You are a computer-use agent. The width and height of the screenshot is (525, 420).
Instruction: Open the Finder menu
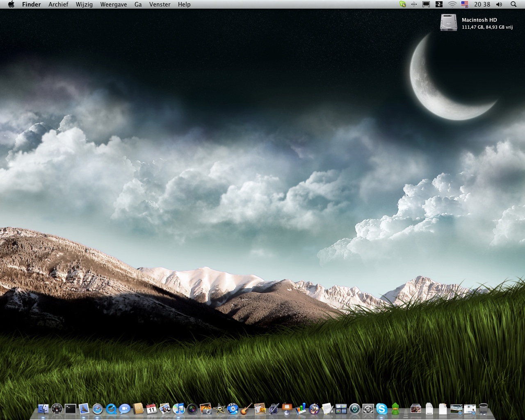click(x=32, y=4)
